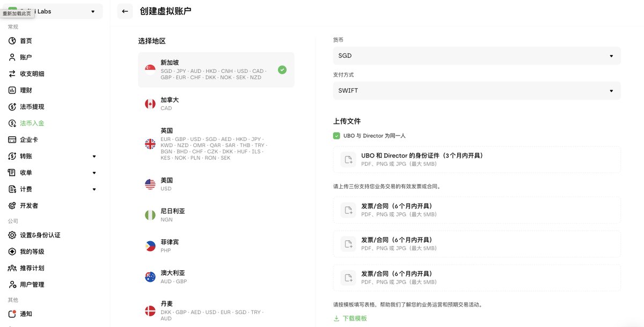Select the 美国 region option
The width and height of the screenshot is (644, 327).
tap(216, 184)
